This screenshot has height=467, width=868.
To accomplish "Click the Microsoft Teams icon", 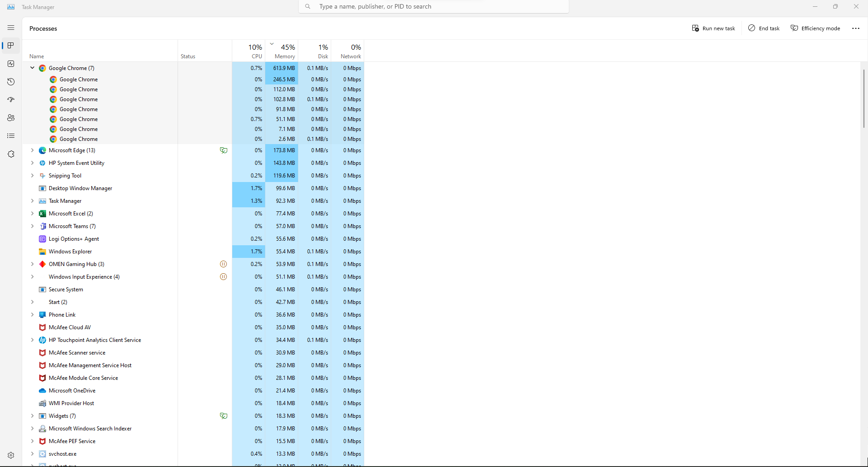I will (42, 226).
